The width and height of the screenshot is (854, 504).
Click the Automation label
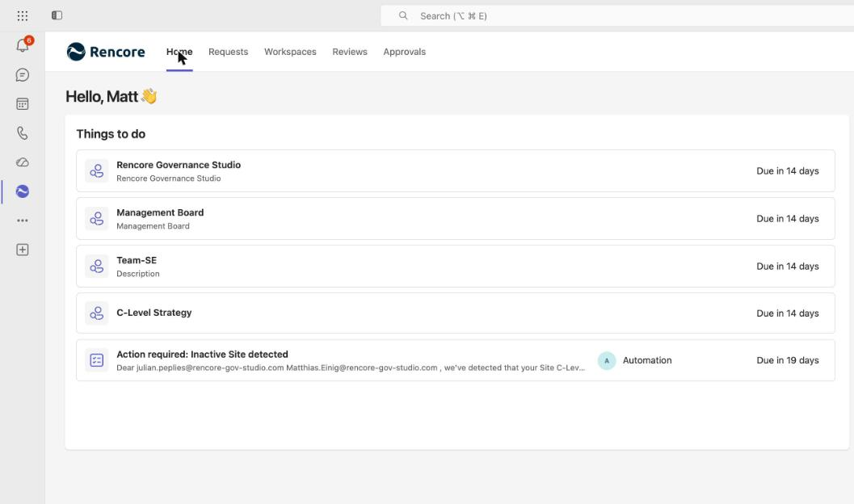click(x=647, y=360)
